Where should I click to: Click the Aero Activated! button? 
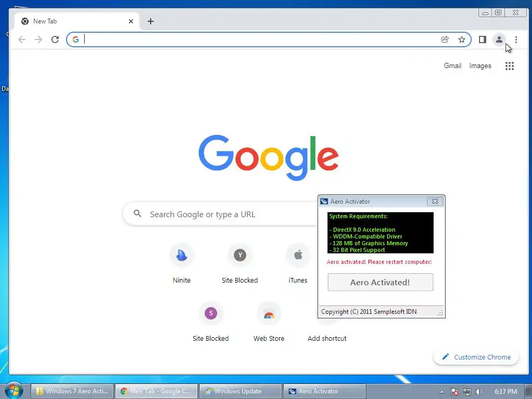point(380,282)
